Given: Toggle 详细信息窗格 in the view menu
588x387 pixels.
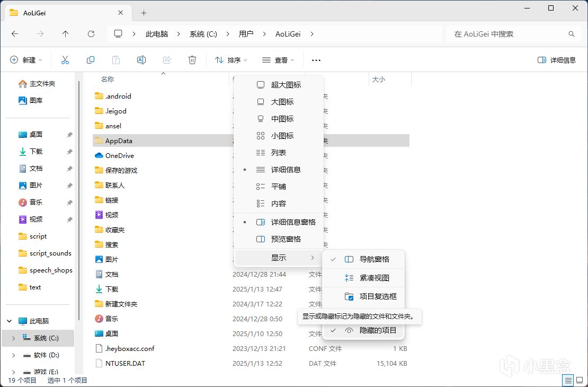Looking at the screenshot, I should tap(279, 222).
